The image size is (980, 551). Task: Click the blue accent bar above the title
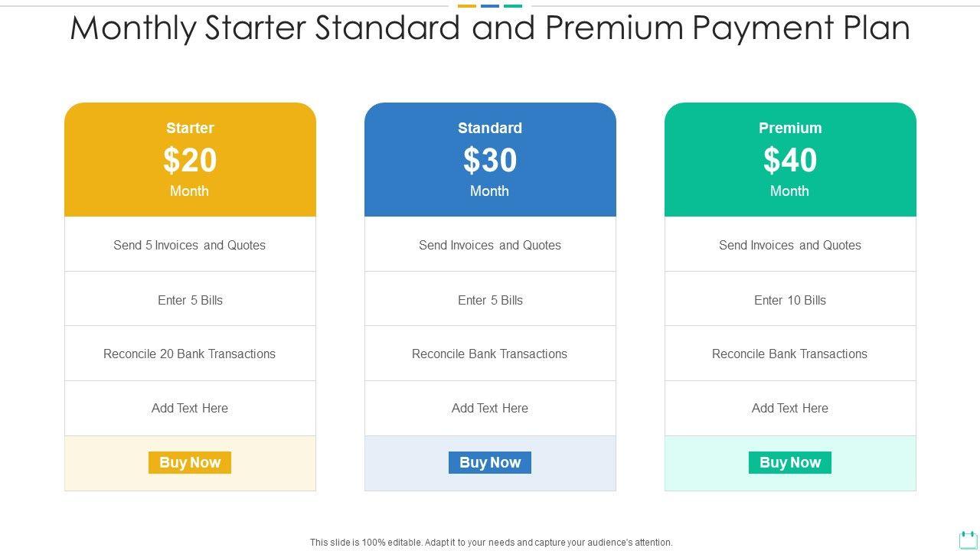point(490,6)
